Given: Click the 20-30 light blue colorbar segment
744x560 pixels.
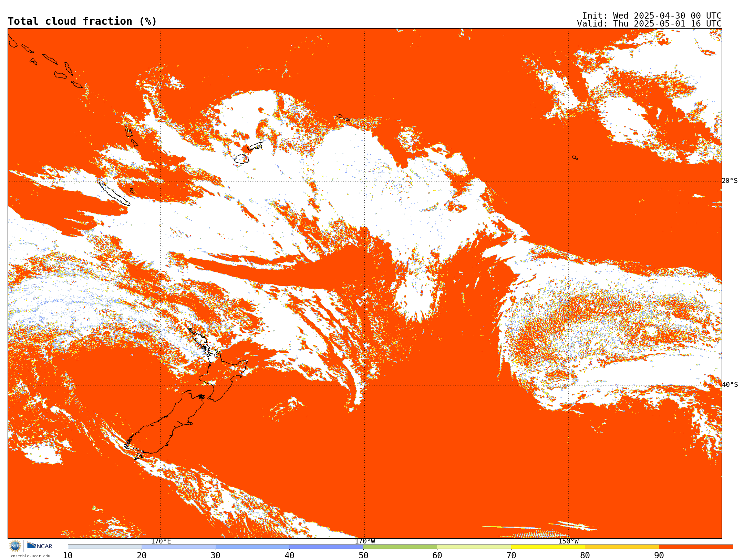Looking at the screenshot, I should click(178, 547).
